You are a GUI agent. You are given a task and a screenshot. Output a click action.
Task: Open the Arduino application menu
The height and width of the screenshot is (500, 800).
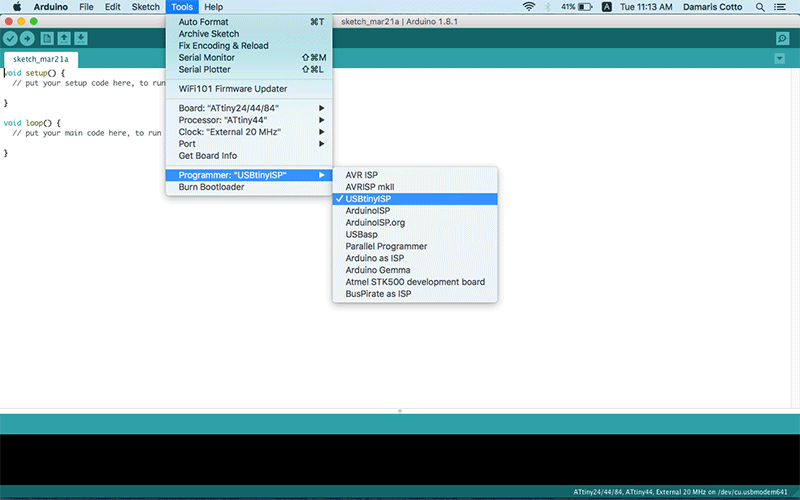[x=51, y=7]
